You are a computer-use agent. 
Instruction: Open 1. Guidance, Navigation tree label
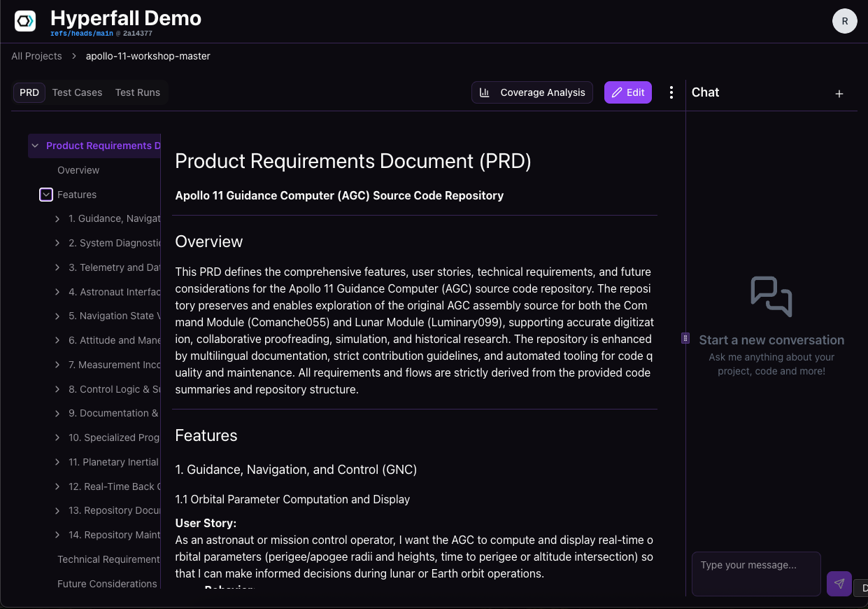[x=114, y=219]
